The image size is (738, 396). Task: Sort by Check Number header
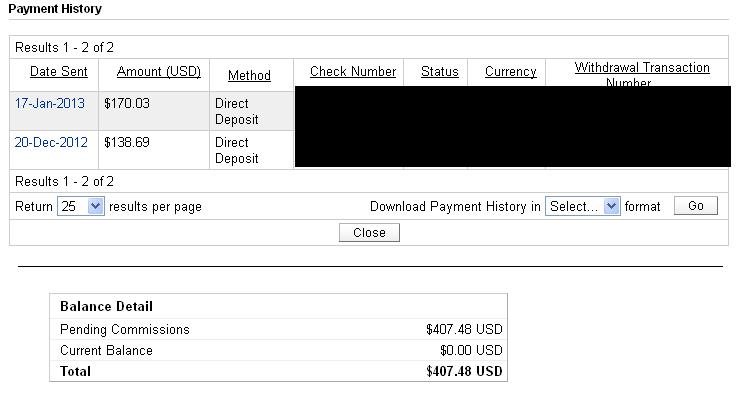click(353, 72)
